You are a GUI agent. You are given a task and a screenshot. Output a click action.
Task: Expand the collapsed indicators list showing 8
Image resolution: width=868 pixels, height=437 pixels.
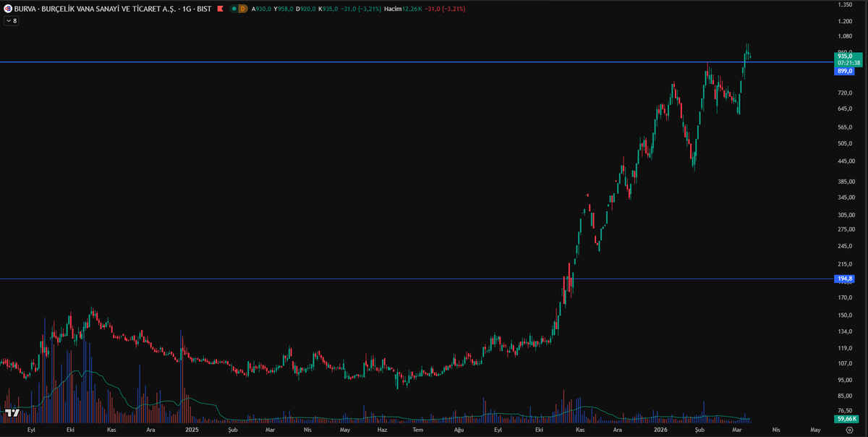click(12, 21)
